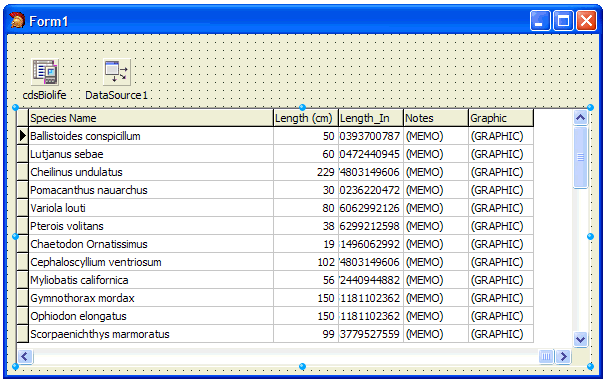Select the Chaetodon Ornatissimus cell
The height and width of the screenshot is (382, 606).
pyautogui.click(x=151, y=244)
